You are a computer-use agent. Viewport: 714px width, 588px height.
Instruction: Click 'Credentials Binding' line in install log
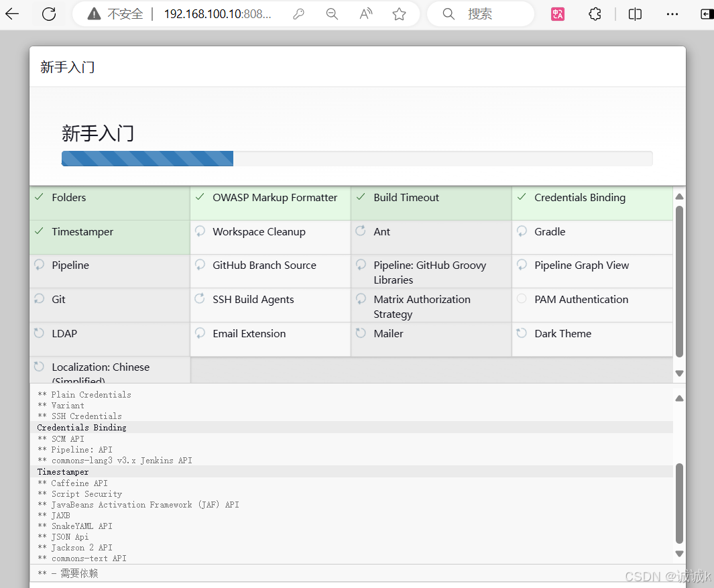click(82, 427)
